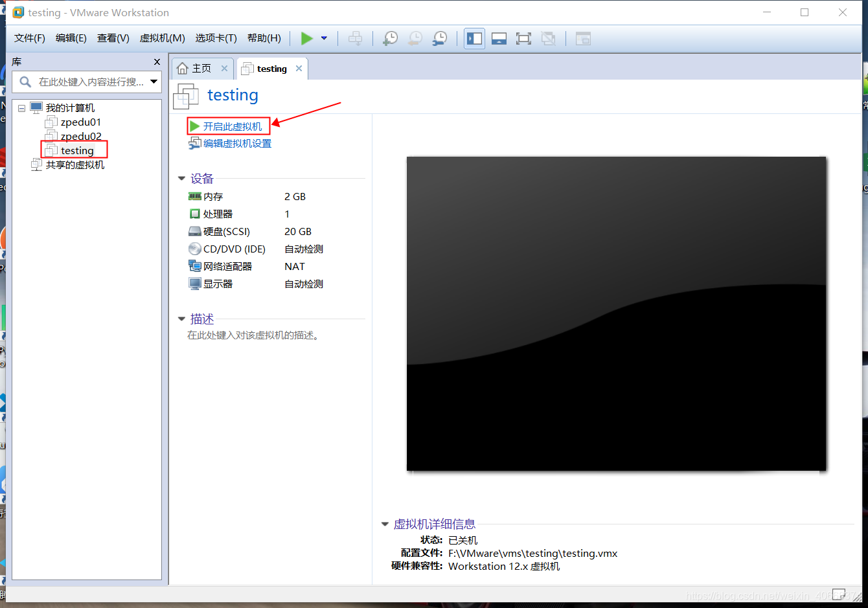The height and width of the screenshot is (608, 868).
Task: Open the 帮助(H) menu
Action: tap(264, 38)
